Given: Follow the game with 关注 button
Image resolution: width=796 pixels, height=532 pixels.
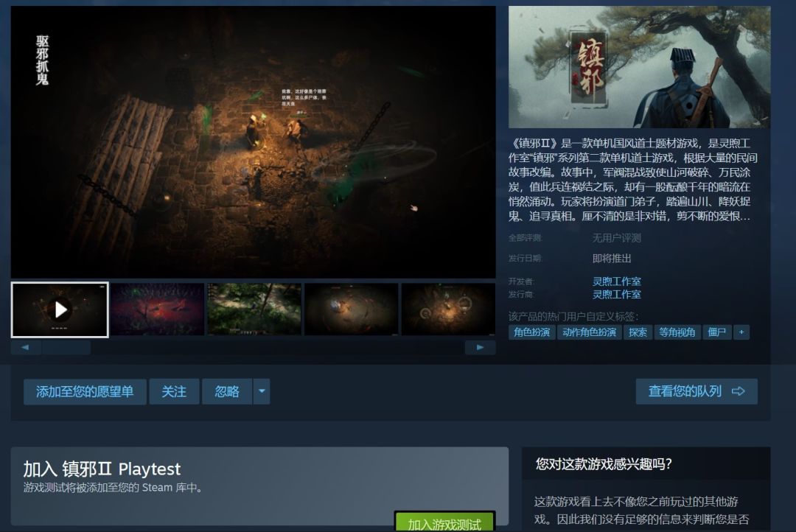Looking at the screenshot, I should coord(174,391).
